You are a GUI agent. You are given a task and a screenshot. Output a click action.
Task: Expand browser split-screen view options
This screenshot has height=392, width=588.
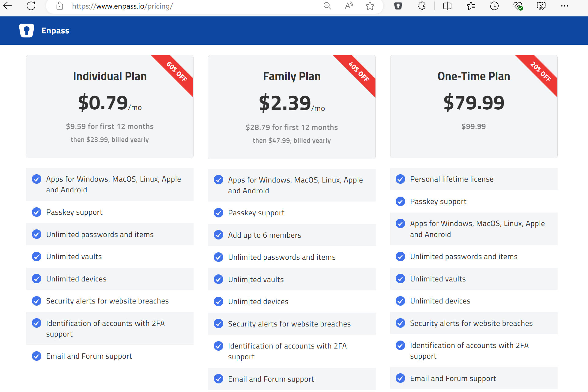447,6
